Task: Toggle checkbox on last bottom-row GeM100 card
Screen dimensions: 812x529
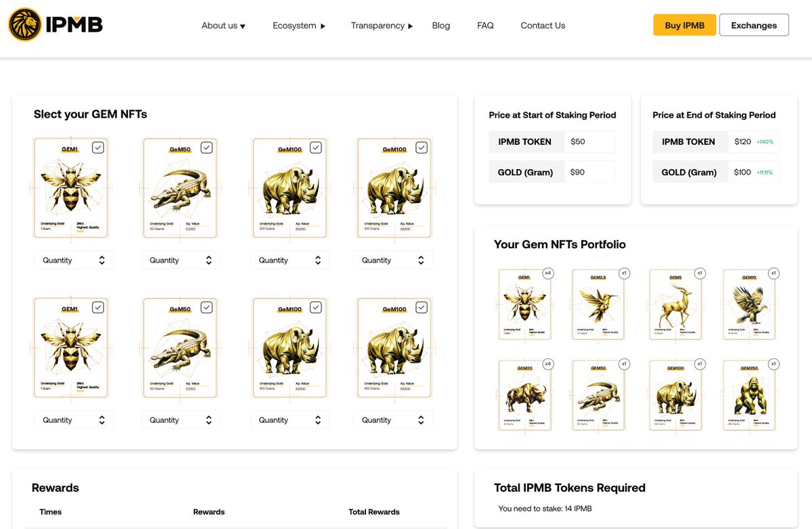Action: [x=421, y=307]
